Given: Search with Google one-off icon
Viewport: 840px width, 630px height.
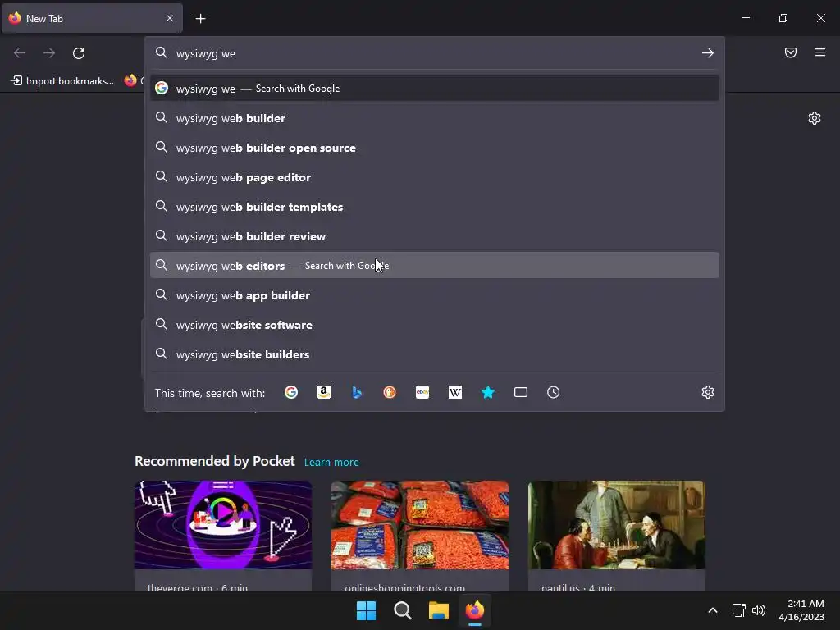Looking at the screenshot, I should [x=291, y=392].
